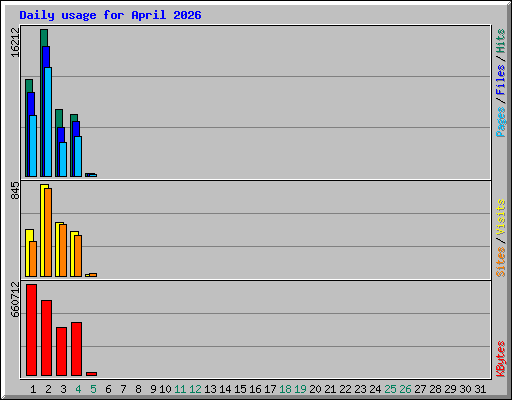512x400 pixels.
Task: Click day 3 orange Sites bar
Action: click(63, 250)
